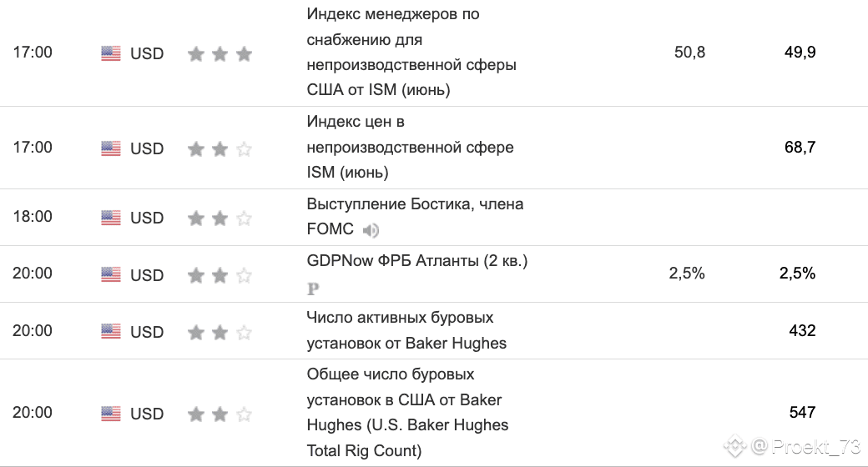
Task: Click importance stars in Bostic speech row
Action: pos(220,218)
